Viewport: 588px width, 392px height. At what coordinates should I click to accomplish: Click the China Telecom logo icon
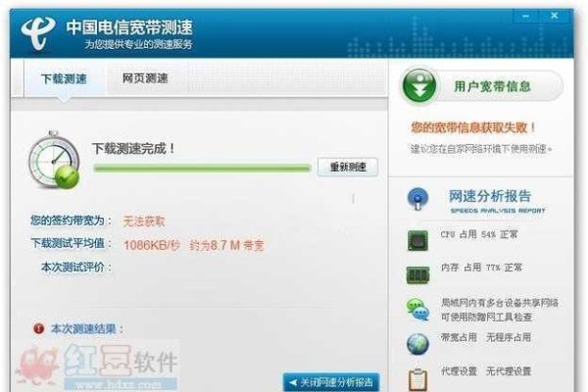(37, 33)
